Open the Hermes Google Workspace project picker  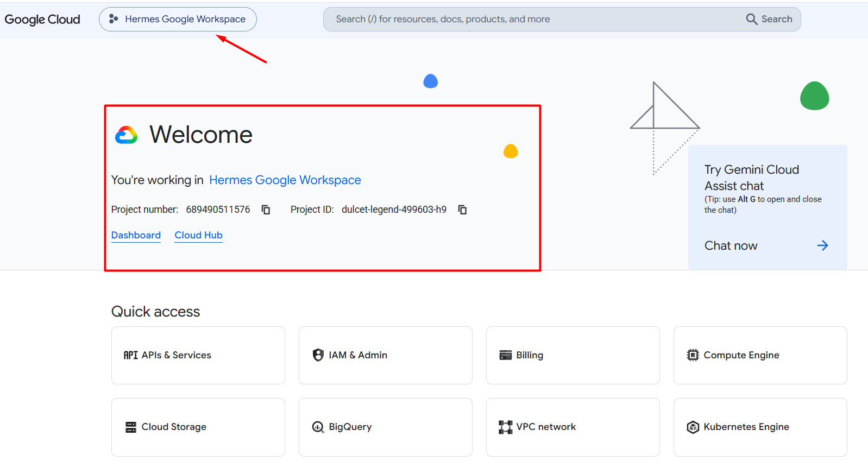[178, 19]
